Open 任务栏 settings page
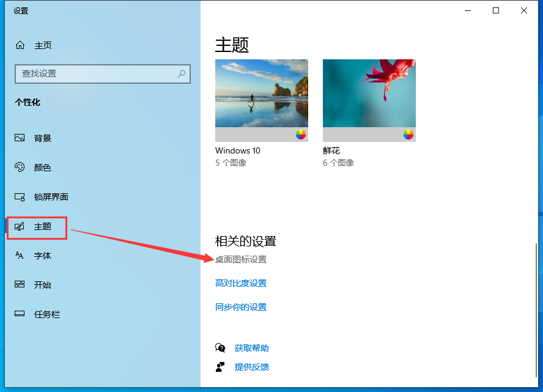543x392 pixels. [46, 314]
